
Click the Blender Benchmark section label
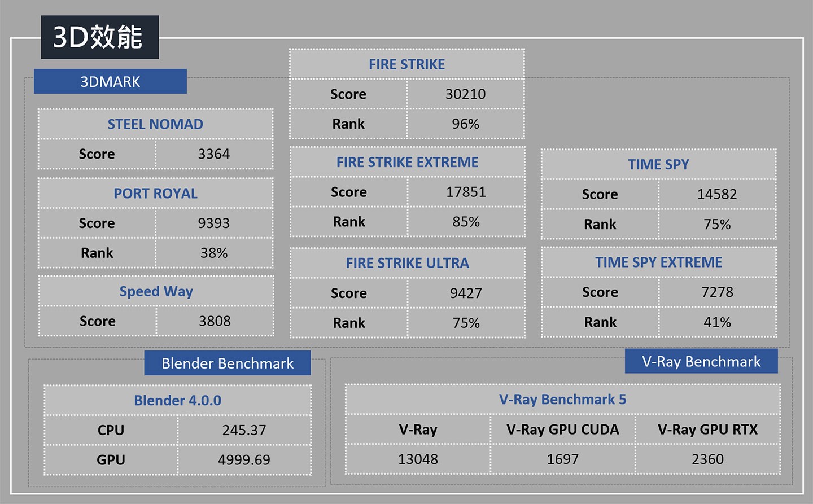pos(228,363)
